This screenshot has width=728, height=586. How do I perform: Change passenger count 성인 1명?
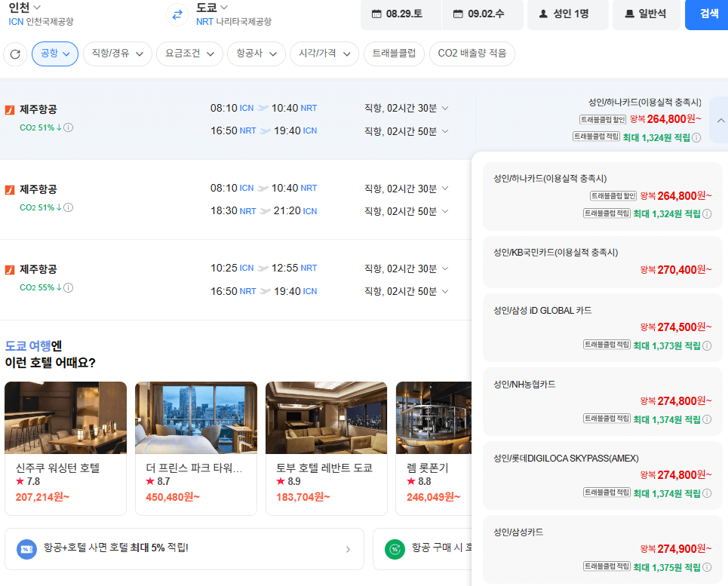[568, 14]
